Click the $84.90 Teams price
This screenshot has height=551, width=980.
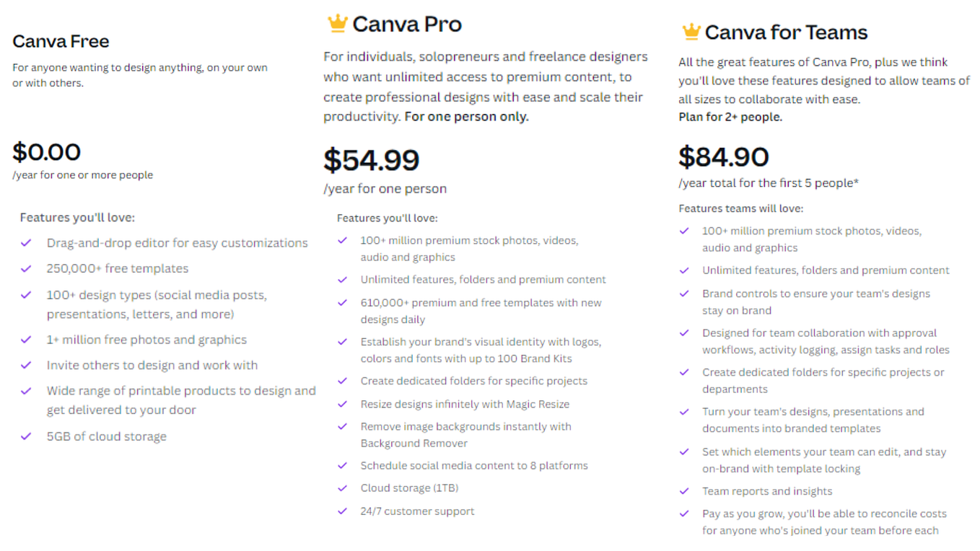click(724, 157)
